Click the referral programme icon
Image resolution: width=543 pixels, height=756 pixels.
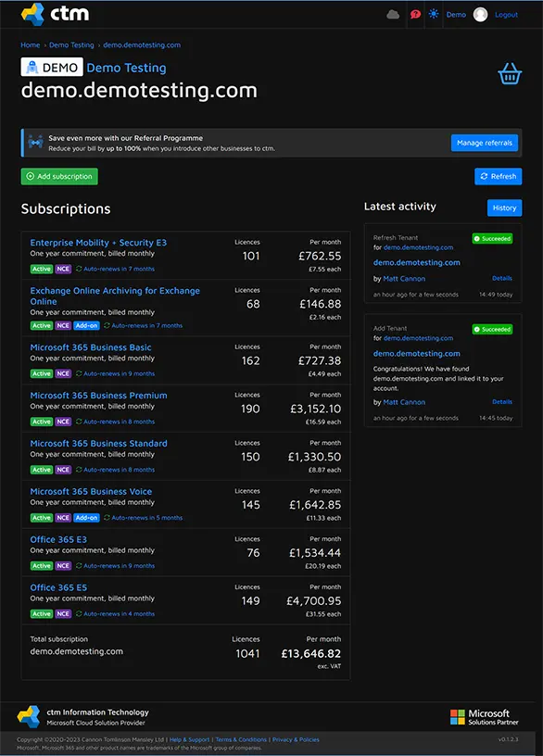pos(36,143)
